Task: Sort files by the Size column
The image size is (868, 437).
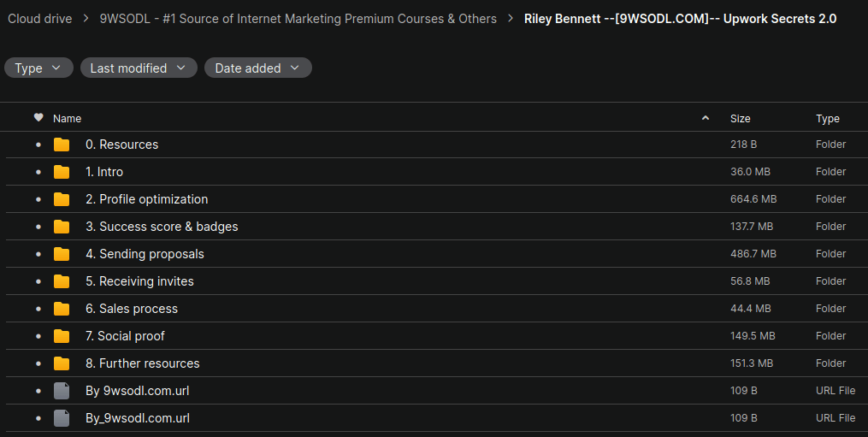Action: pyautogui.click(x=740, y=119)
